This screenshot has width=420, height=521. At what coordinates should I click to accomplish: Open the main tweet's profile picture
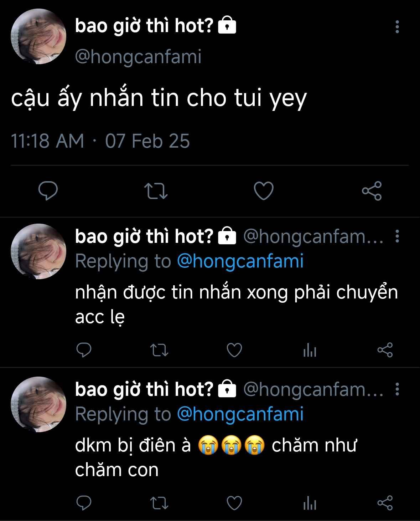pos(38,37)
